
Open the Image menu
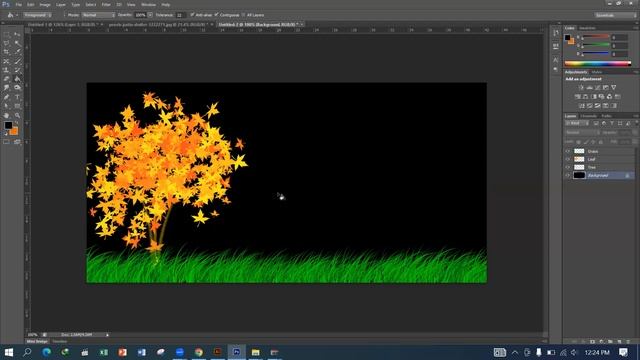coord(45,4)
